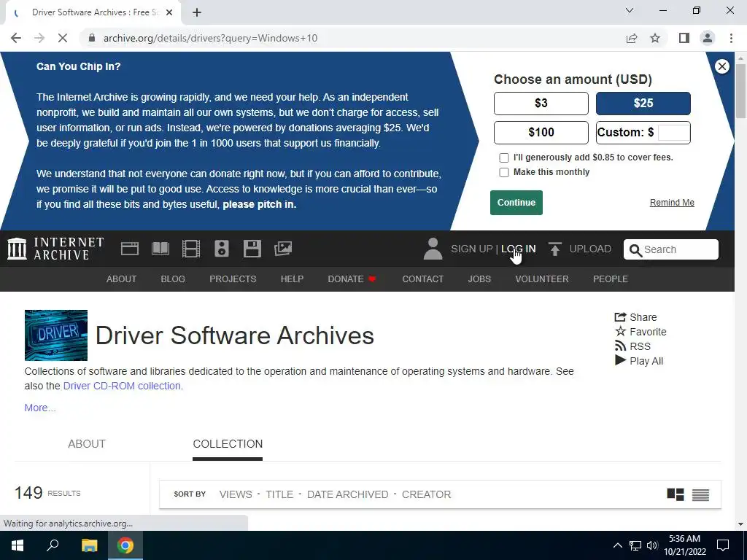Sort results by VIEWS
The height and width of the screenshot is (560, 747).
[236, 495]
